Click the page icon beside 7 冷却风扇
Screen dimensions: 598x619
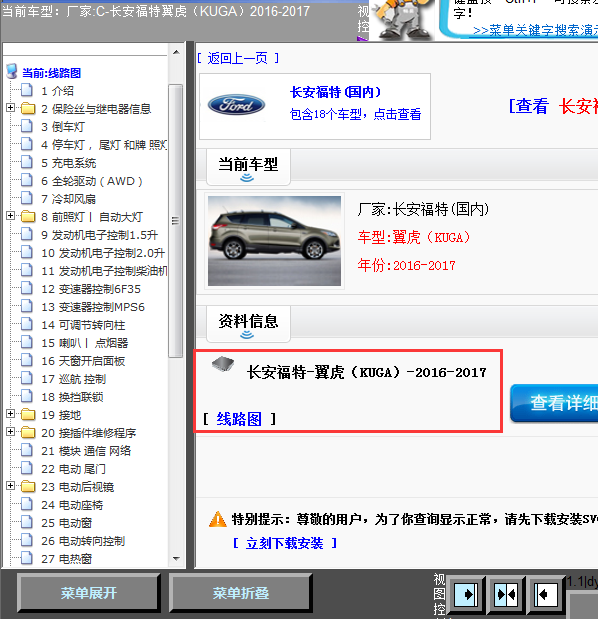[27, 198]
